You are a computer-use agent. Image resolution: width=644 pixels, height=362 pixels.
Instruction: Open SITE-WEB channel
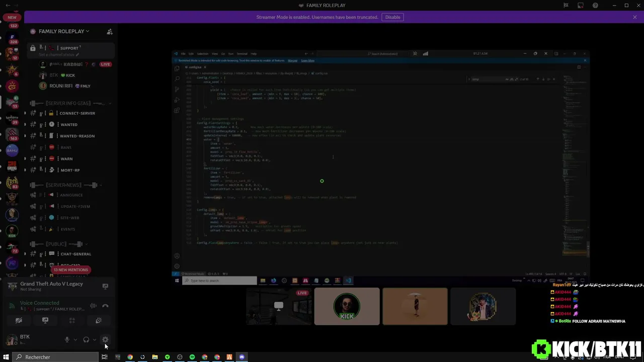[70, 218]
